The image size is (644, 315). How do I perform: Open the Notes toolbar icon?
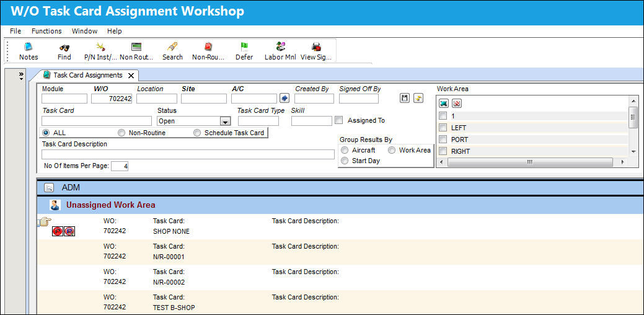(x=29, y=47)
